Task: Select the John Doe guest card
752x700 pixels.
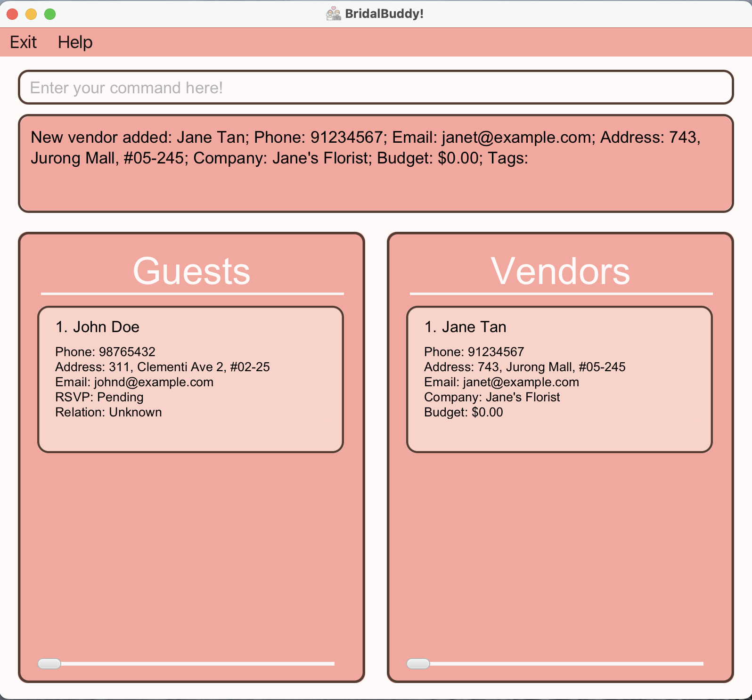Action: pyautogui.click(x=190, y=379)
